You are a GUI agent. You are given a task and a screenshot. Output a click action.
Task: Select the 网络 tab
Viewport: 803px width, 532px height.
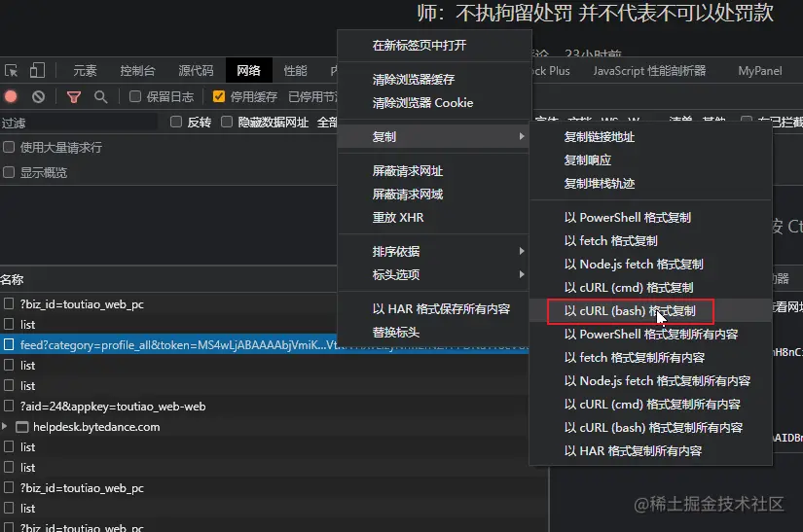click(249, 71)
